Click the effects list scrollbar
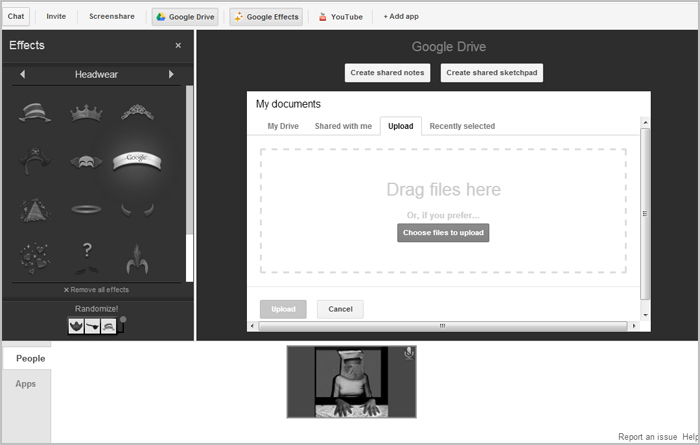 pos(189,159)
